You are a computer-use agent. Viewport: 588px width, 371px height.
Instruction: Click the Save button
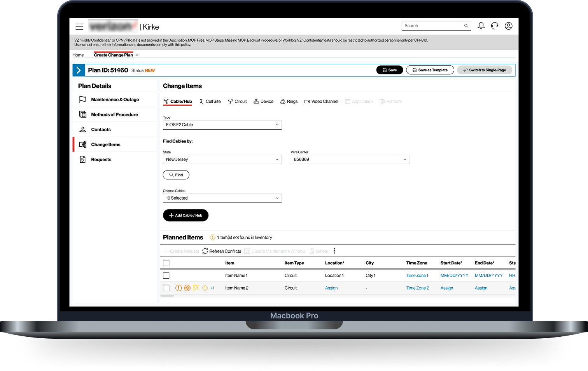point(390,70)
